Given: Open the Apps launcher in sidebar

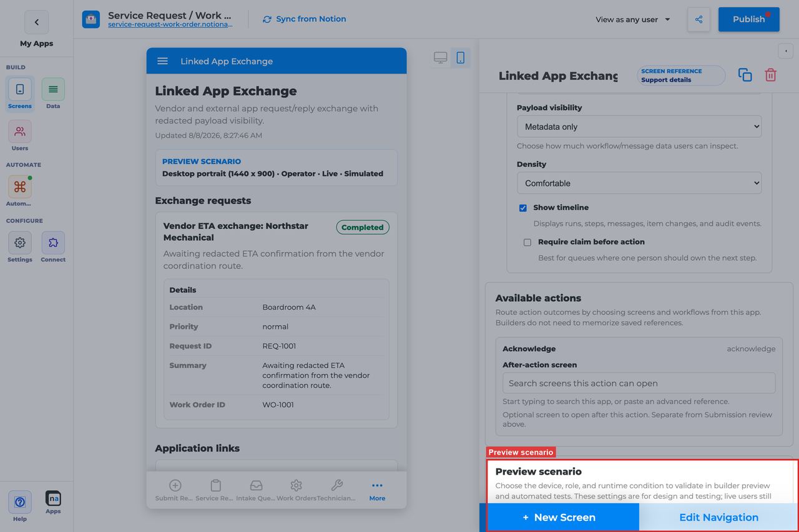Looking at the screenshot, I should pos(53,503).
